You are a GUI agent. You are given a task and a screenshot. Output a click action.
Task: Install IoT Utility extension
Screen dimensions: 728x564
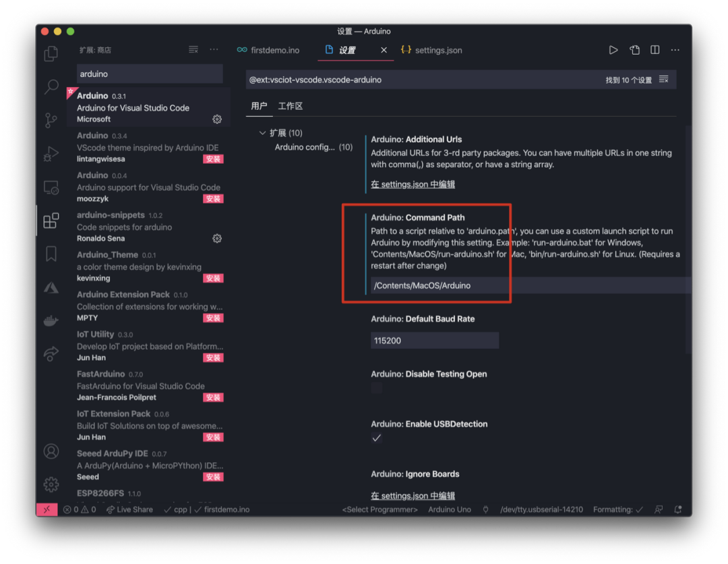(213, 358)
